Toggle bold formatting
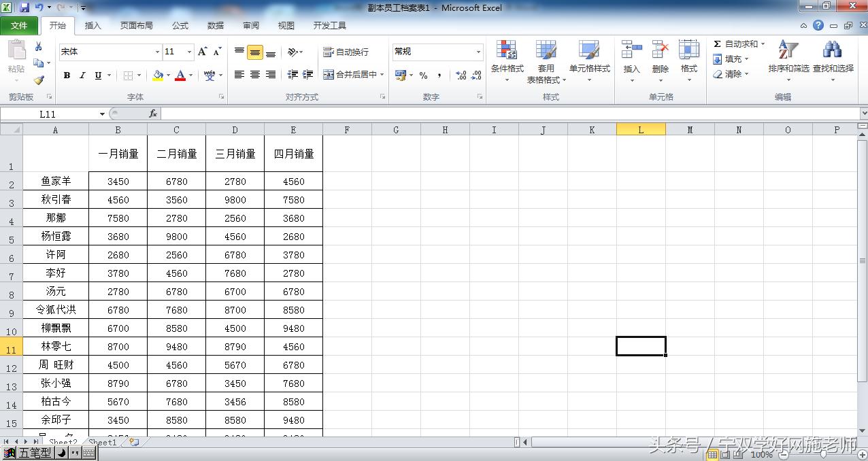 click(x=66, y=75)
